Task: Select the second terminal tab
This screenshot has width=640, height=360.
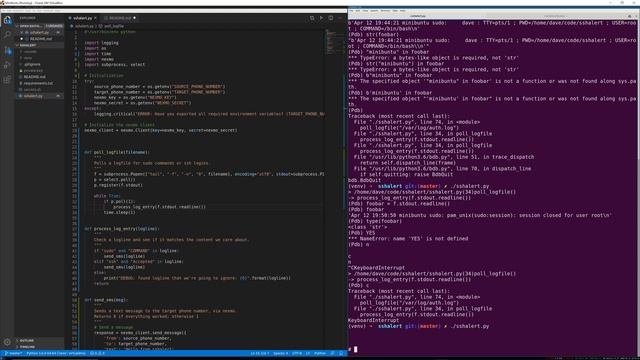Action: [x=556, y=16]
